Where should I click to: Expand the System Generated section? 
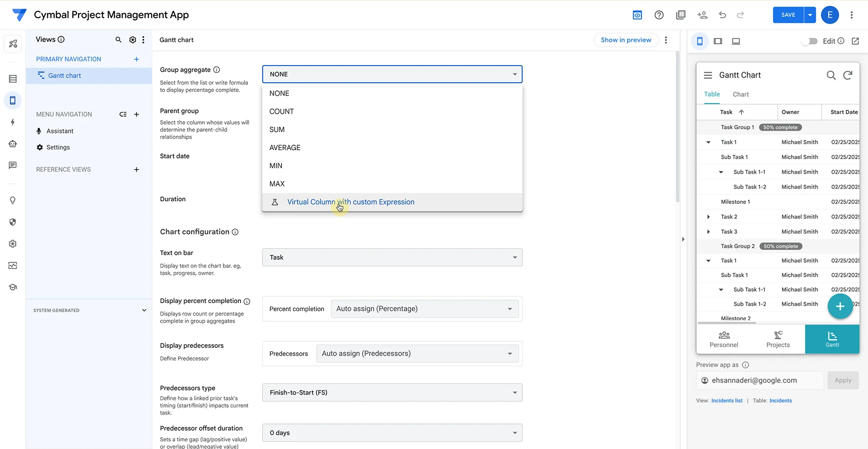[144, 310]
